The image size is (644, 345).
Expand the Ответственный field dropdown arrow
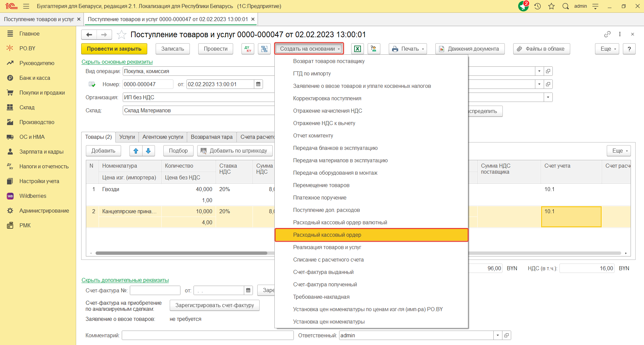[498, 335]
